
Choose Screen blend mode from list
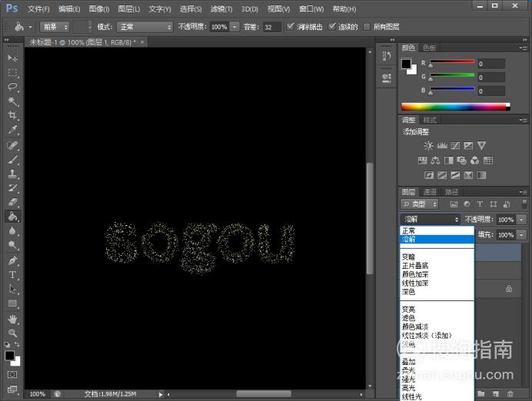437,318
